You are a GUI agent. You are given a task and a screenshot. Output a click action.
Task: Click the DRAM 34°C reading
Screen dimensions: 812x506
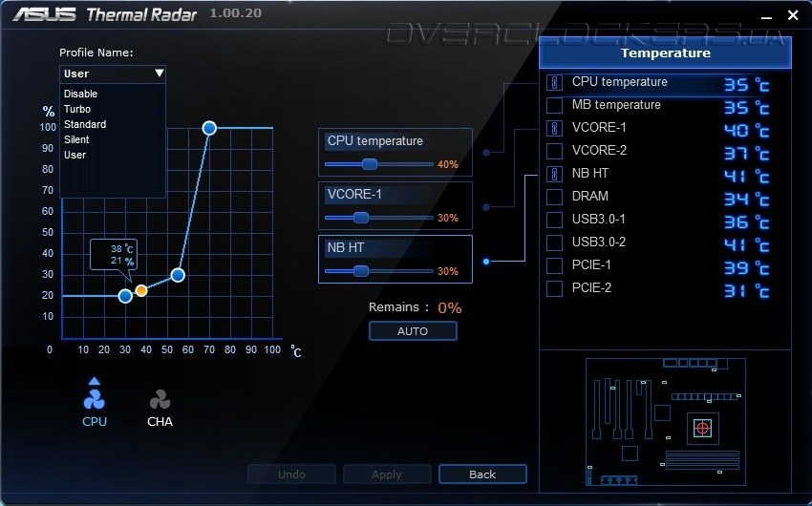click(x=746, y=200)
